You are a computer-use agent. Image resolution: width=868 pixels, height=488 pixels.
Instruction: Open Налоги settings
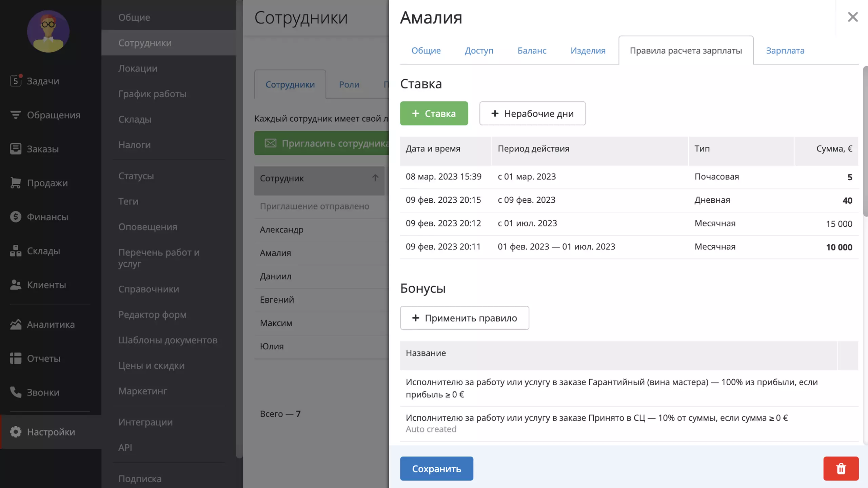click(x=169, y=144)
